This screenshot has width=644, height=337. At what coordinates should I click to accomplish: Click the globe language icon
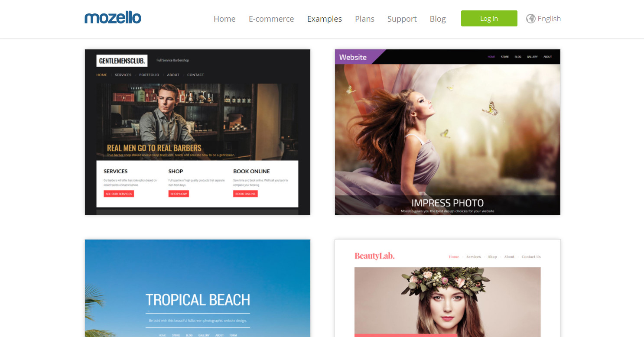tap(530, 19)
